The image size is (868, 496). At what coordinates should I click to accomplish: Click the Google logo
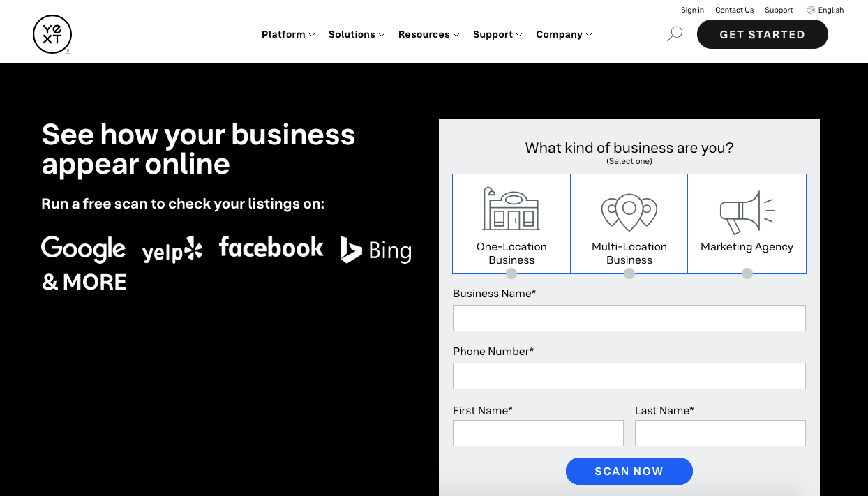[x=83, y=249]
